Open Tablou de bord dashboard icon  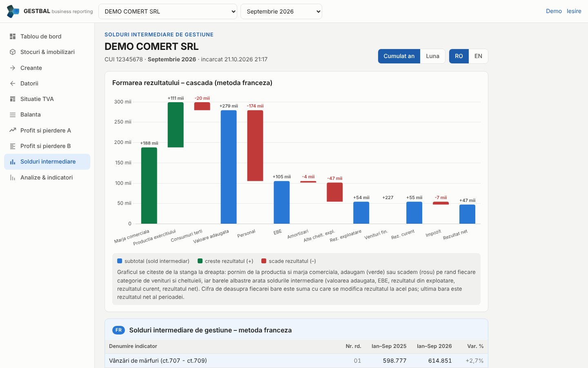[x=13, y=36]
